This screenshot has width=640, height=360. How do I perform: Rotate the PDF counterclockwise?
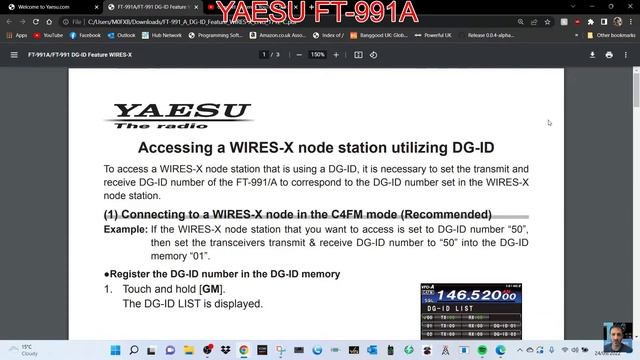[x=373, y=55]
